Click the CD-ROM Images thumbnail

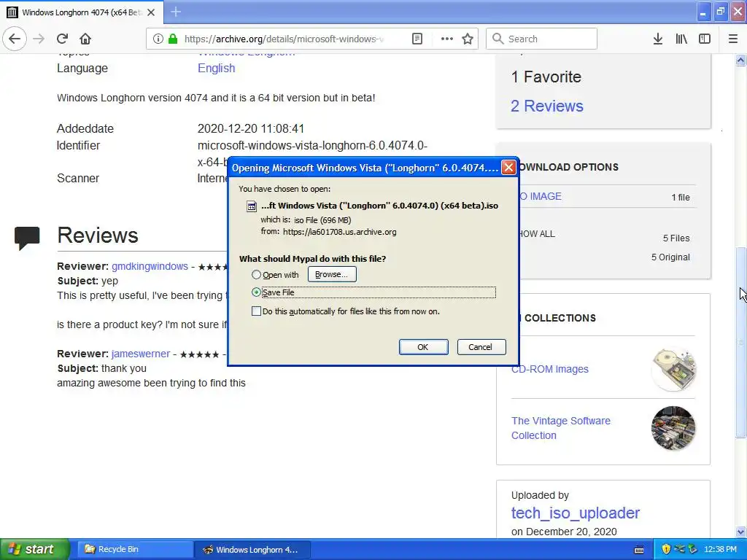[x=673, y=369]
